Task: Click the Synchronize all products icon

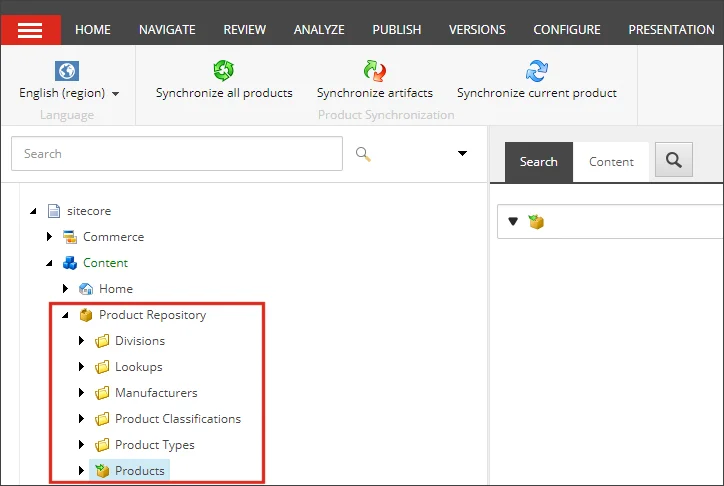Action: 224,70
